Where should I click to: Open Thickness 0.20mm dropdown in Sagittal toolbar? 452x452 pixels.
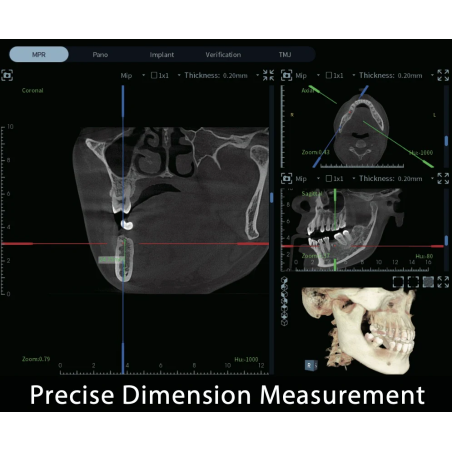tap(432, 179)
